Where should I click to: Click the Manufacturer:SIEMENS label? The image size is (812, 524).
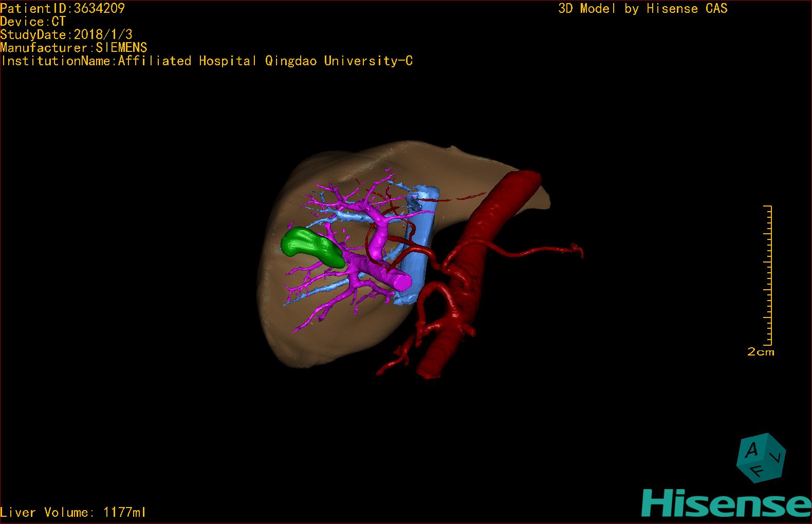tap(73, 48)
